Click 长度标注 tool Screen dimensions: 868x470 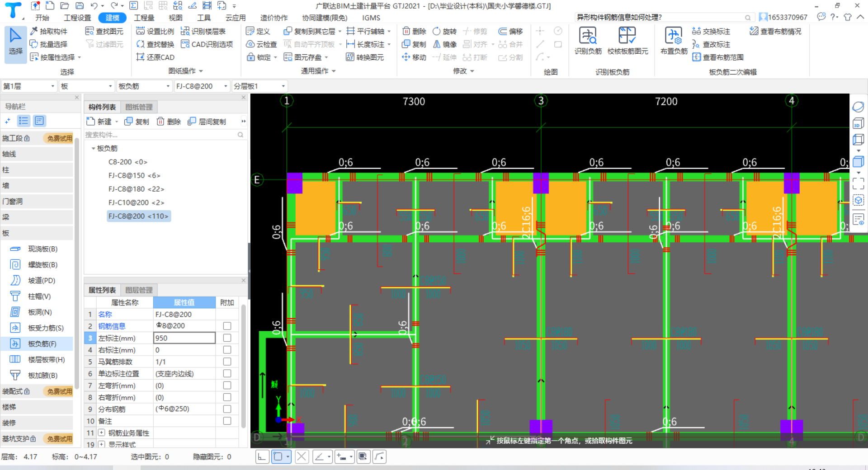pos(366,44)
